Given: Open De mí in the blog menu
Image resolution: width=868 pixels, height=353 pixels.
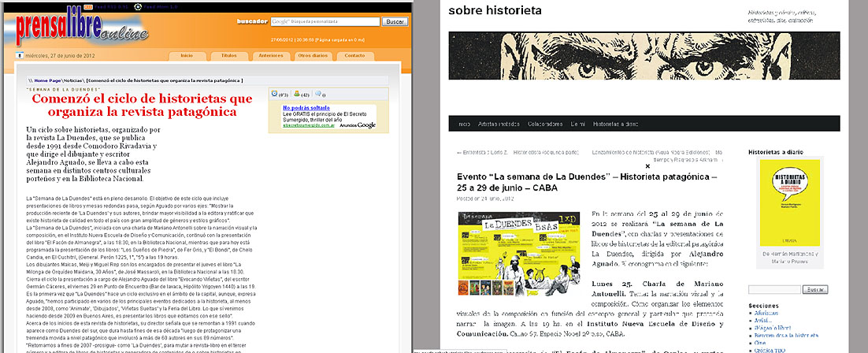Looking at the screenshot, I should (x=578, y=124).
